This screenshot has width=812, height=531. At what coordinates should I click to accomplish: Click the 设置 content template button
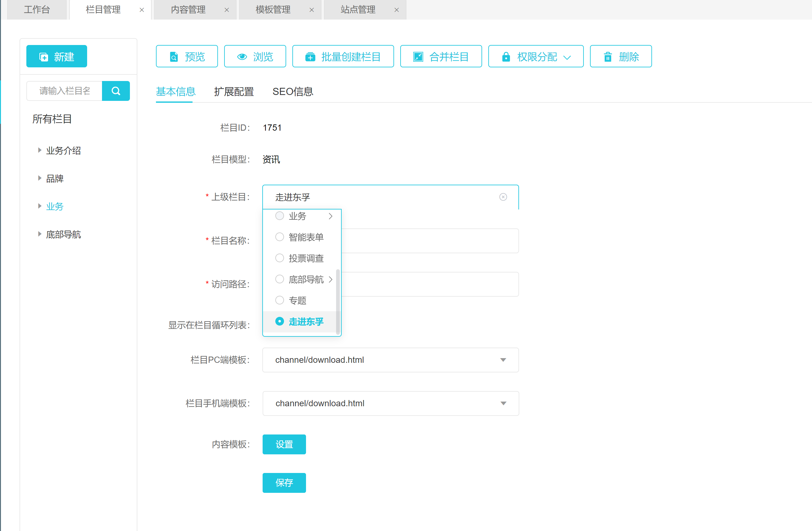tap(284, 444)
